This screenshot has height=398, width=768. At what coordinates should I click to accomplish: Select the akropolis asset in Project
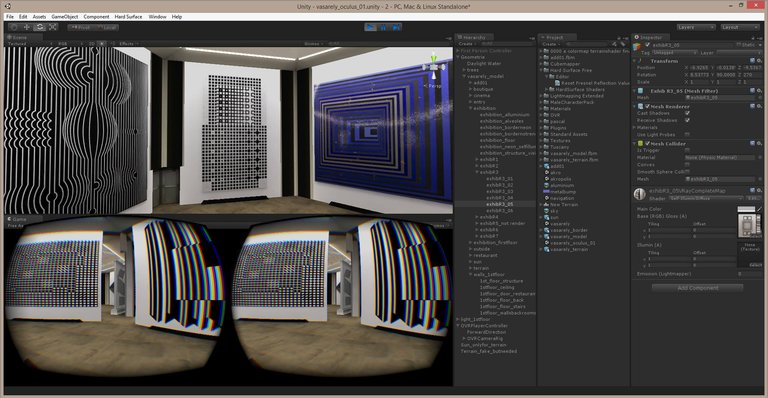point(558,179)
